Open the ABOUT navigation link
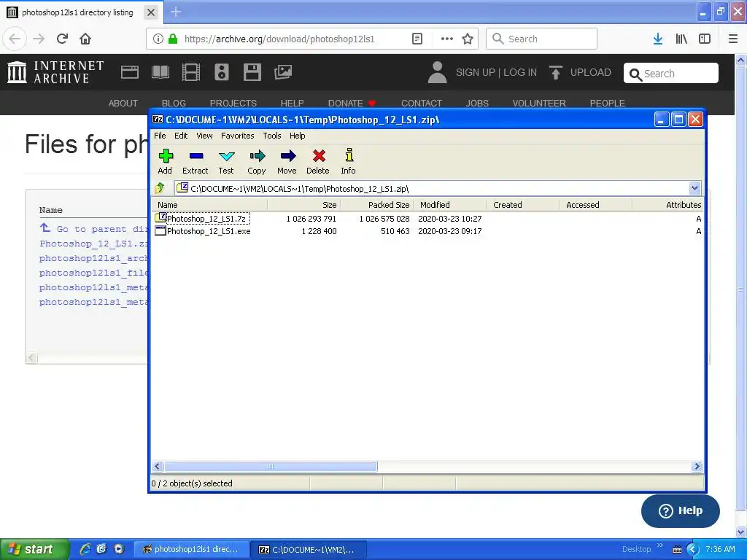The height and width of the screenshot is (560, 747). [x=123, y=103]
